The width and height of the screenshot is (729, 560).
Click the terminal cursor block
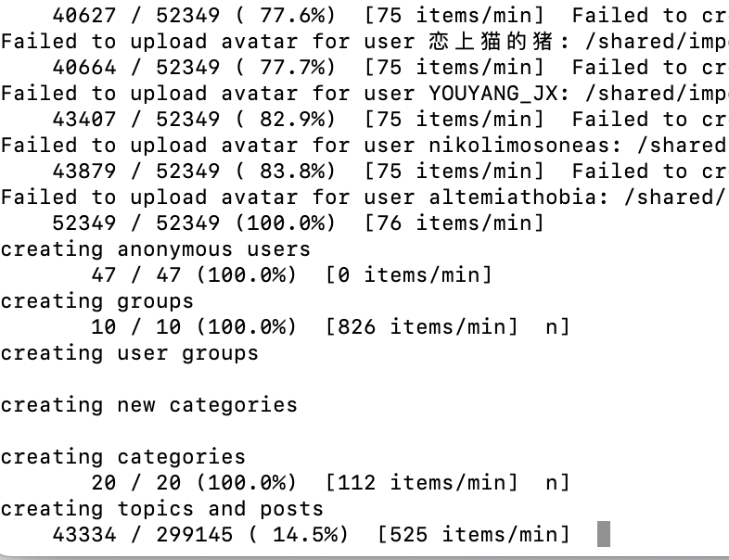click(x=603, y=535)
